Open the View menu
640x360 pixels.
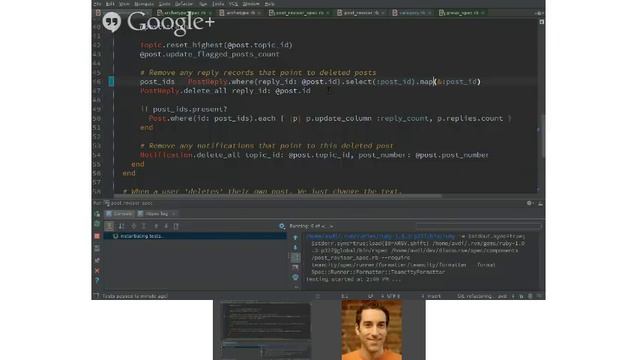click(124, 4)
